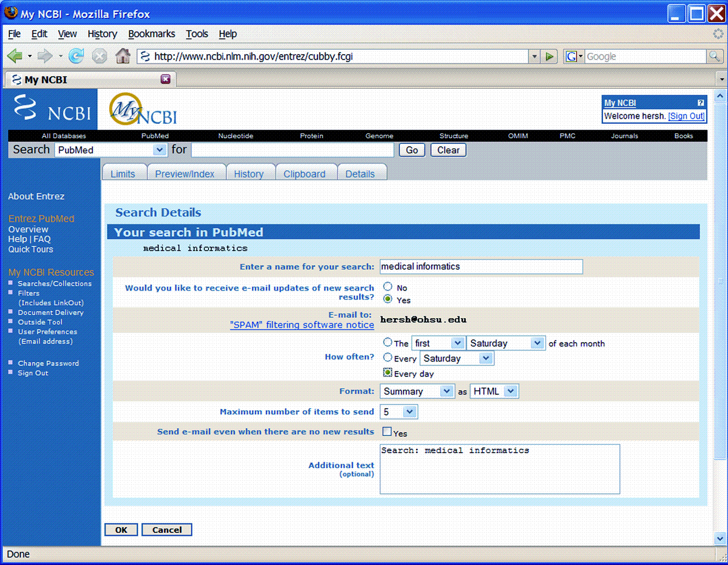Open the URL history dropdown arrow

pos(534,56)
